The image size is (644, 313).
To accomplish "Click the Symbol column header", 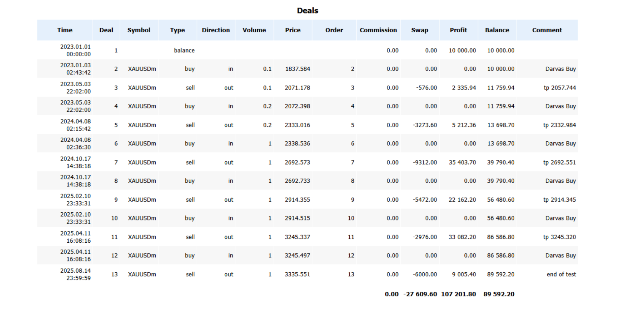I will [139, 30].
